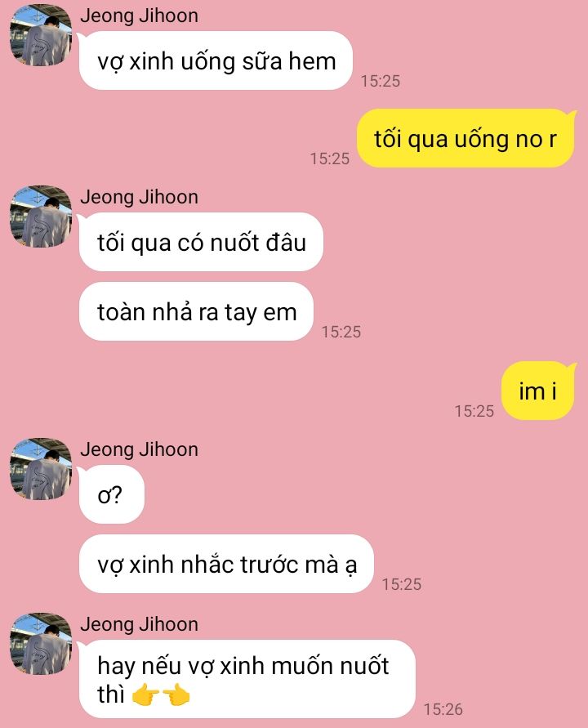The height and width of the screenshot is (728, 588).
Task: Tap Jeong Jihoon name above last message
Action: coord(139,624)
